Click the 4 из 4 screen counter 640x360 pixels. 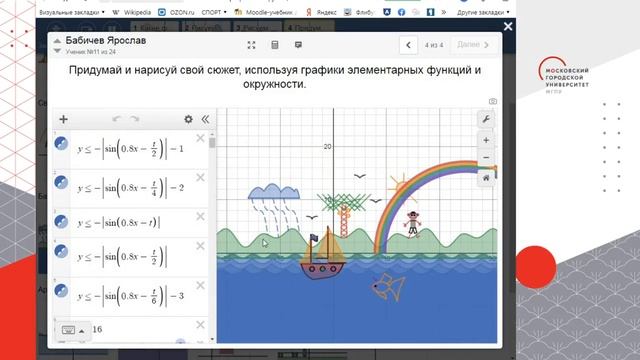[434, 45]
